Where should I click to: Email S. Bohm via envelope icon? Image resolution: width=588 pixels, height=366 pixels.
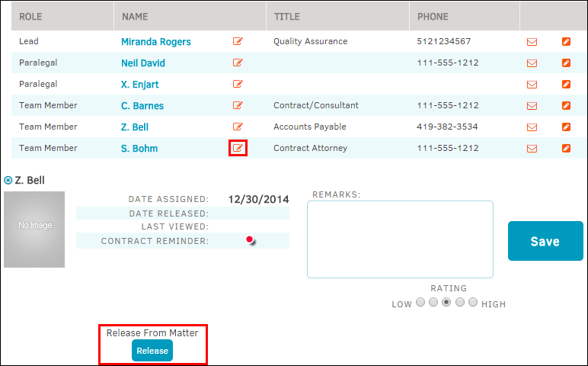[x=532, y=149]
